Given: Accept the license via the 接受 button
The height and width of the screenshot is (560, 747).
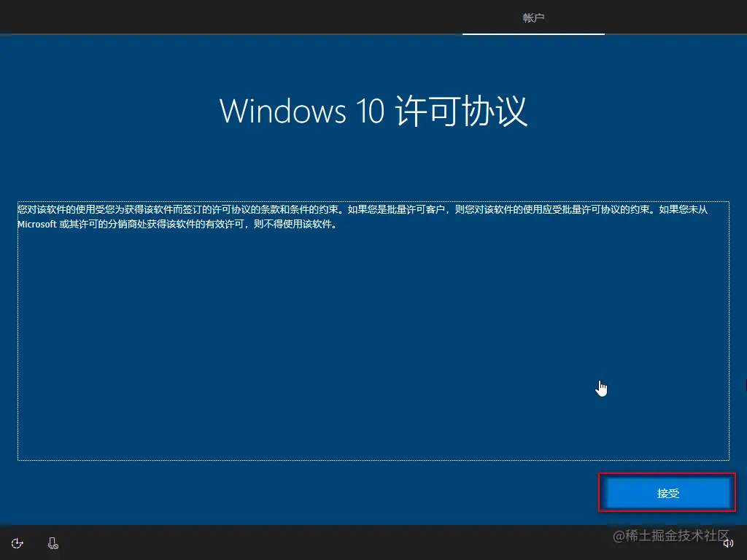Looking at the screenshot, I should 667,493.
